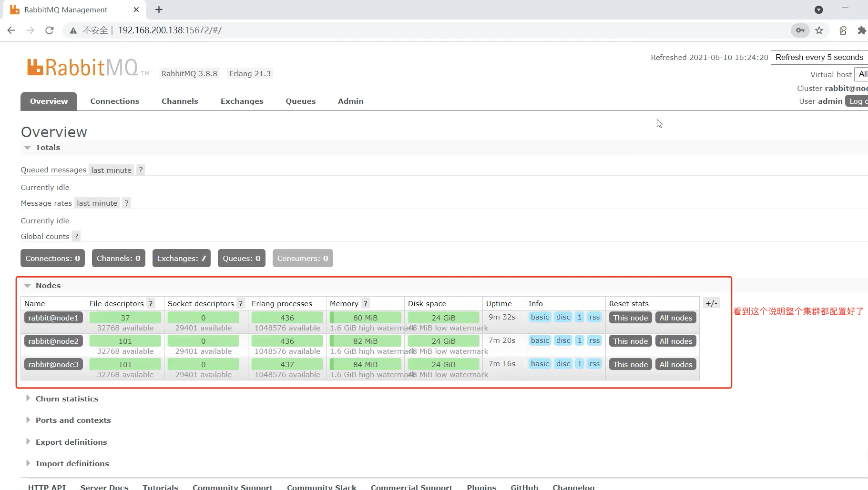This screenshot has width=868, height=490.
Task: Change Message rates last minute range
Action: (97, 203)
